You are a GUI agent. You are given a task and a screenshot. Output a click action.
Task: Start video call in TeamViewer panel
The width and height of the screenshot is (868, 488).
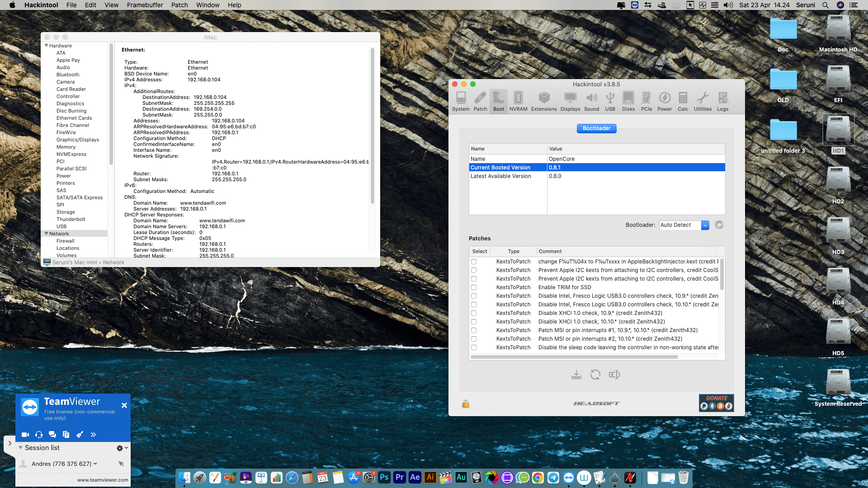(25, 435)
